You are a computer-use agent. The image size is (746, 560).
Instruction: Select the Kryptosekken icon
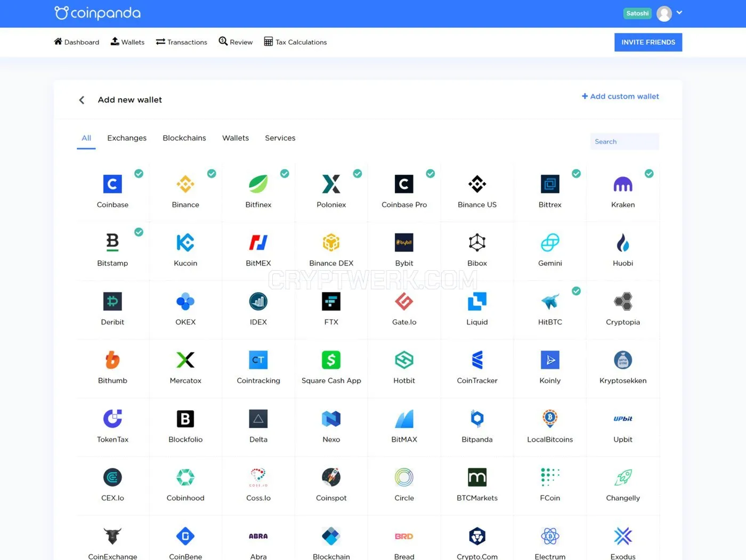[x=623, y=360]
